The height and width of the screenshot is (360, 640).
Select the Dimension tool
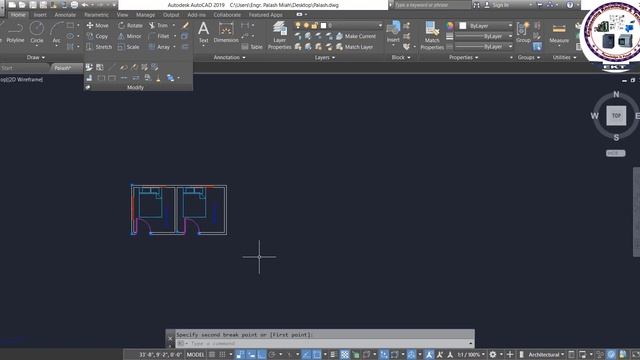(226, 32)
